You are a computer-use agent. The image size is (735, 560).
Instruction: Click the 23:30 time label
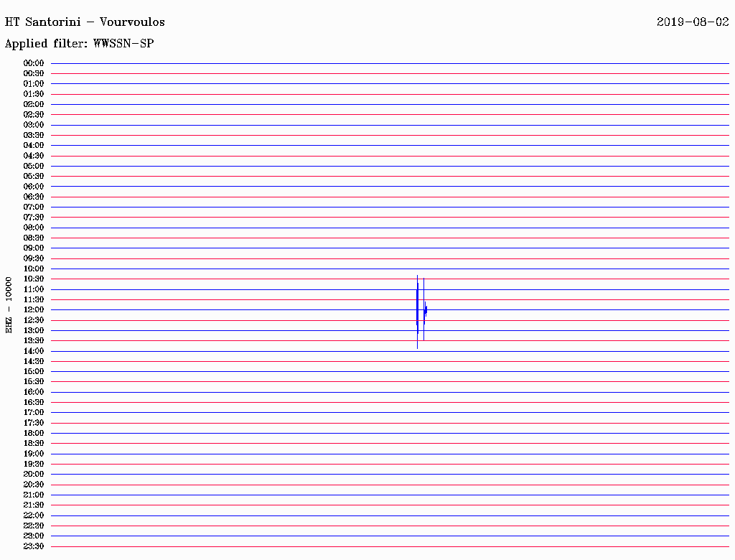(x=34, y=546)
